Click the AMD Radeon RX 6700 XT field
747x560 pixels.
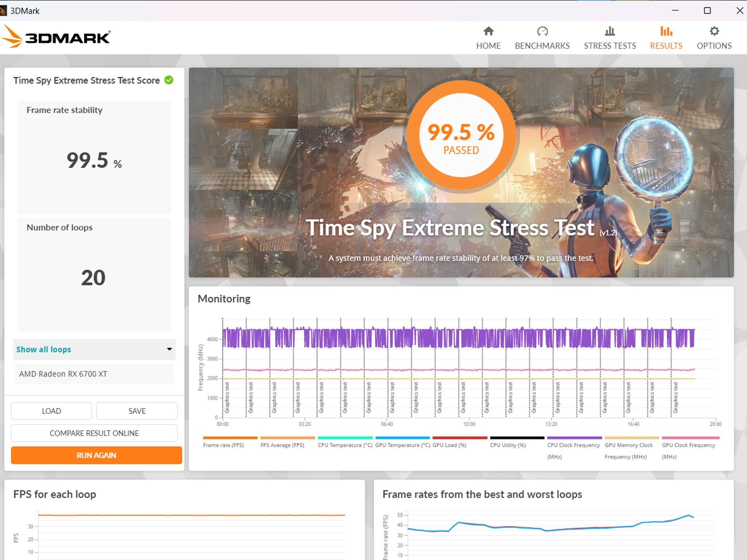94,374
